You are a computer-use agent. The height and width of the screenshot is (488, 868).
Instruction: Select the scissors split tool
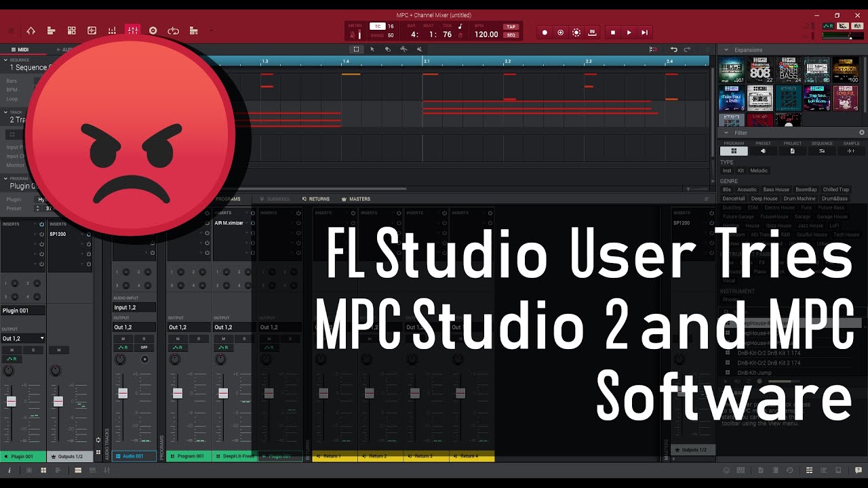(403, 49)
